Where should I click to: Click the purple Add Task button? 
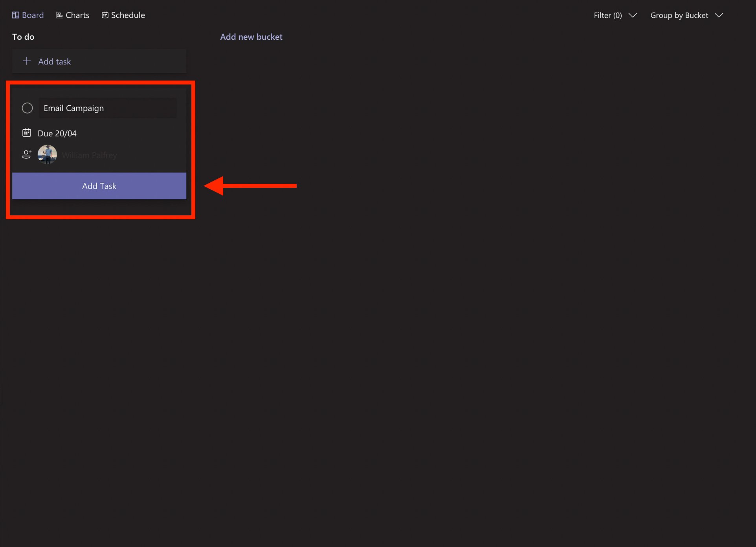[x=99, y=185]
